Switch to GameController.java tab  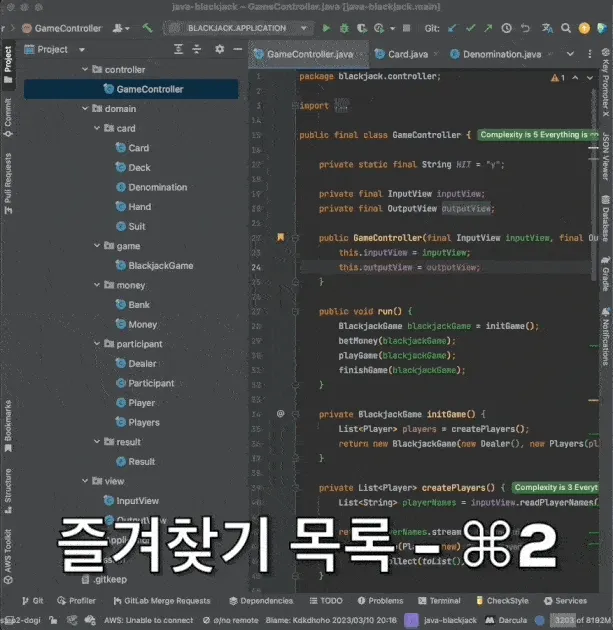tap(309, 54)
